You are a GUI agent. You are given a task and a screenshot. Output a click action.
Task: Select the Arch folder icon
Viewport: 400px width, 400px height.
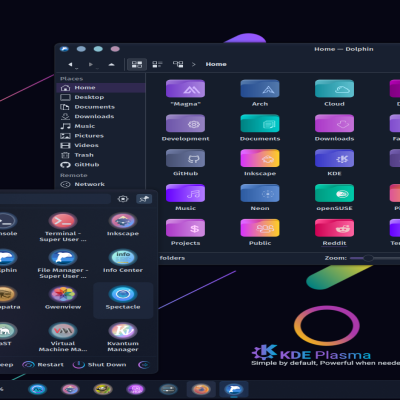pos(260,88)
